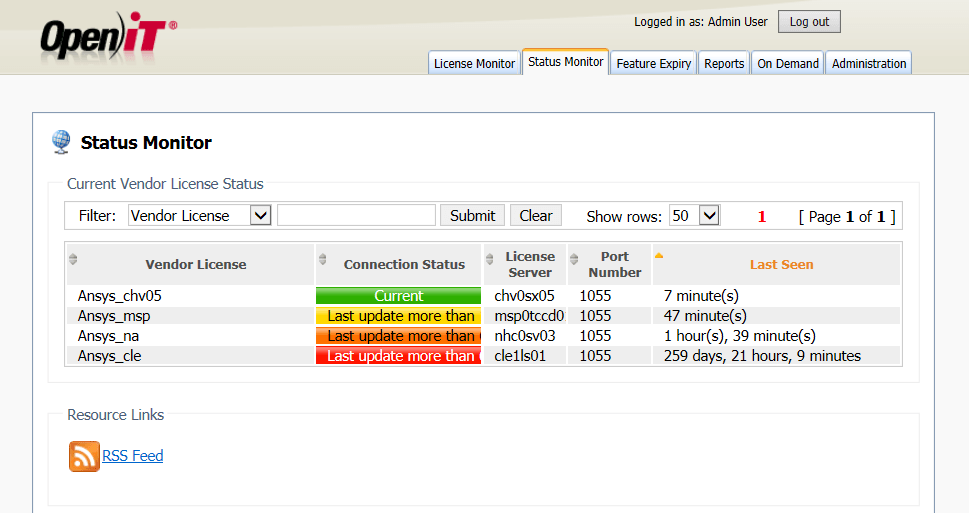The width and height of the screenshot is (969, 513).
Task: Click the Open iT logo
Action: tap(109, 36)
